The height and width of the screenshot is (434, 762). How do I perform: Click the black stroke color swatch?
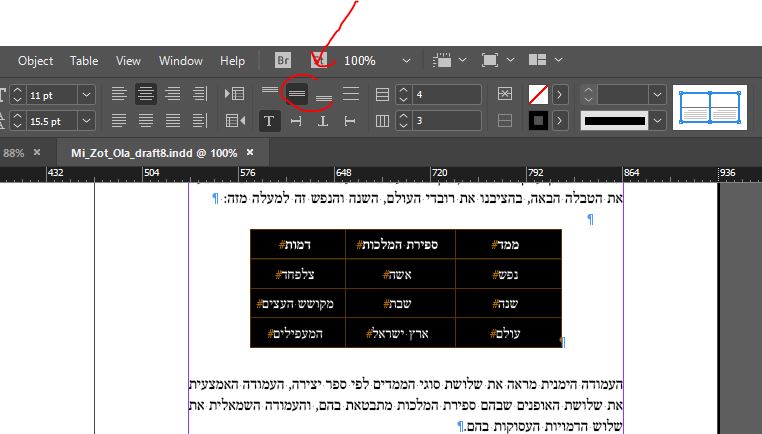[538, 121]
